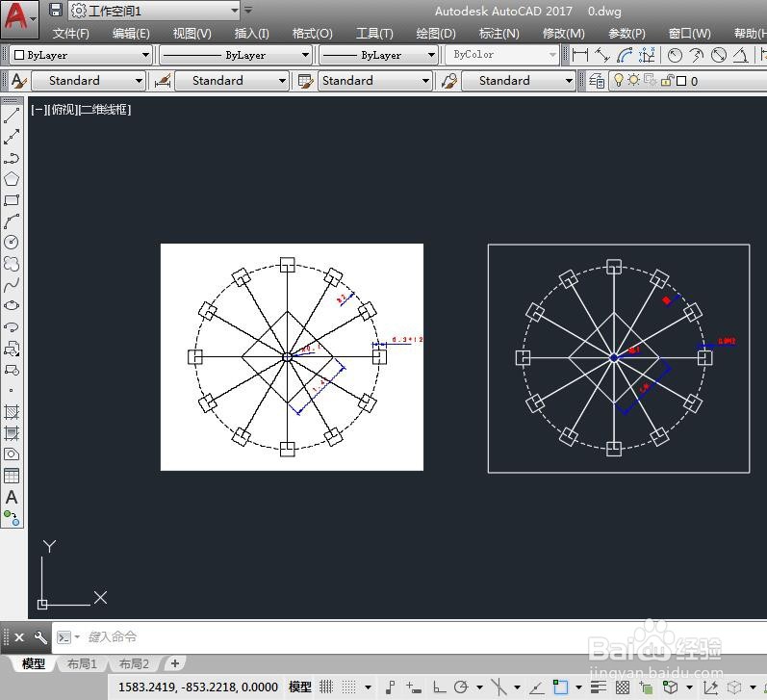Toggle layer lock padlock icon
Viewport: 767px width, 700px height.
tap(667, 80)
